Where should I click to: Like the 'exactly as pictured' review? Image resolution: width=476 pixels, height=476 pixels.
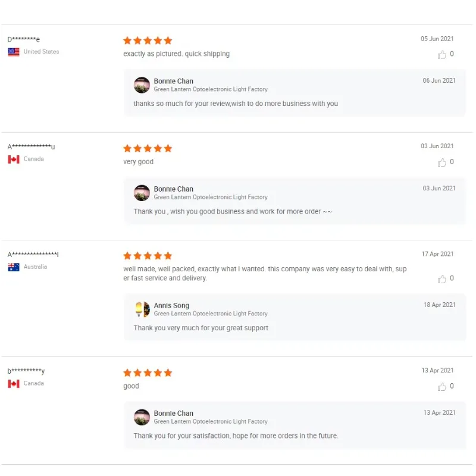(x=442, y=55)
